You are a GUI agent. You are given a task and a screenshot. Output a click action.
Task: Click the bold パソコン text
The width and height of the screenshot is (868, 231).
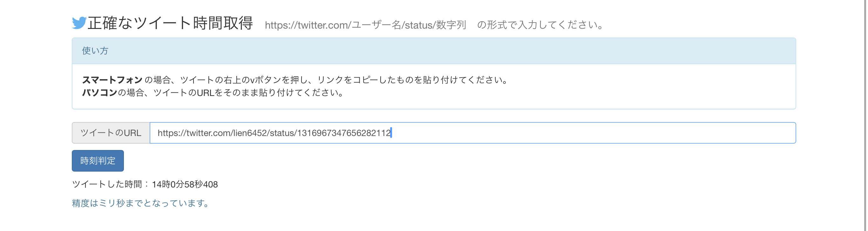[99, 93]
